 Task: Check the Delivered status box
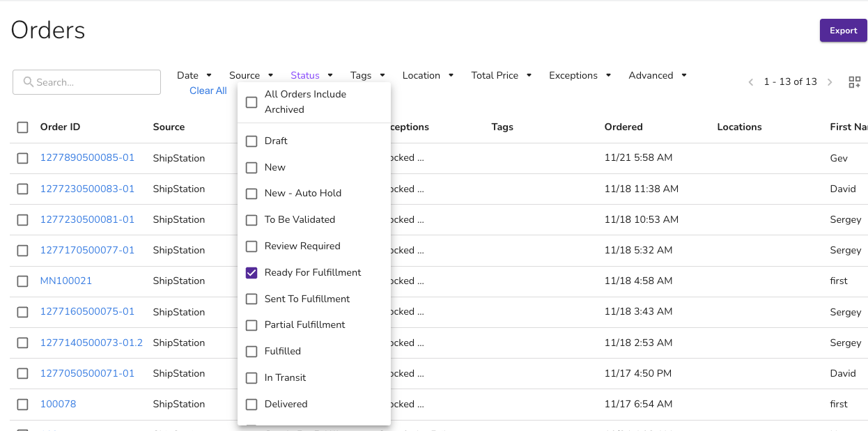click(251, 404)
